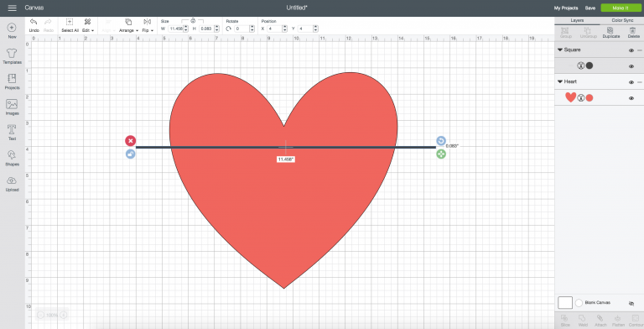Toggle the size lock aspect ratio icon
This screenshot has height=329, width=644.
point(193,20)
